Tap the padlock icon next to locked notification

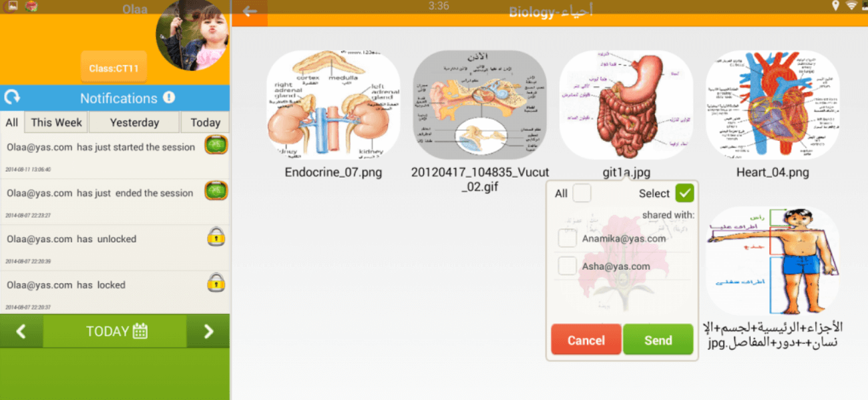216,283
